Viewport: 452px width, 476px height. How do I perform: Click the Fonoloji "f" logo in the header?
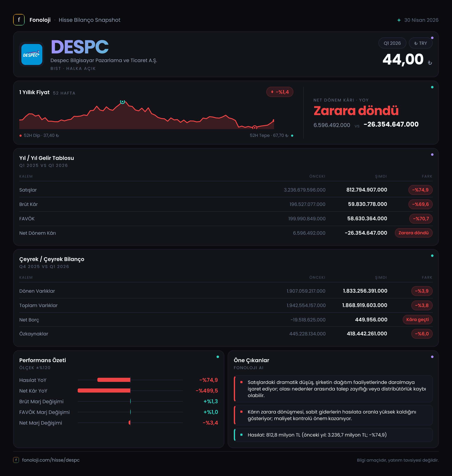pos(19,20)
